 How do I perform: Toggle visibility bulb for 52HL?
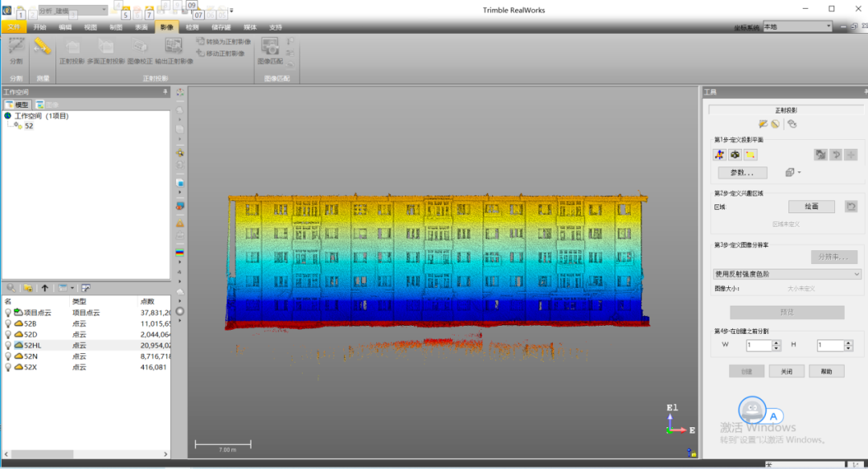[x=8, y=345]
